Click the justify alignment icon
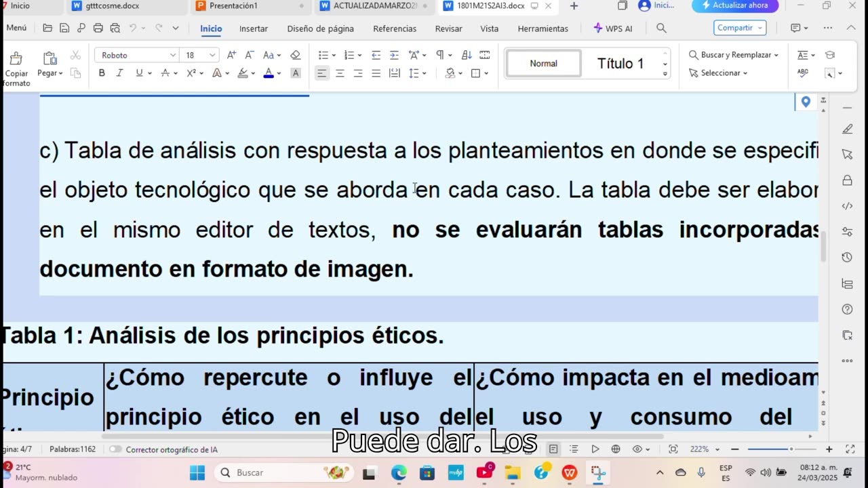Viewport: 868px width, 488px height. [x=376, y=73]
